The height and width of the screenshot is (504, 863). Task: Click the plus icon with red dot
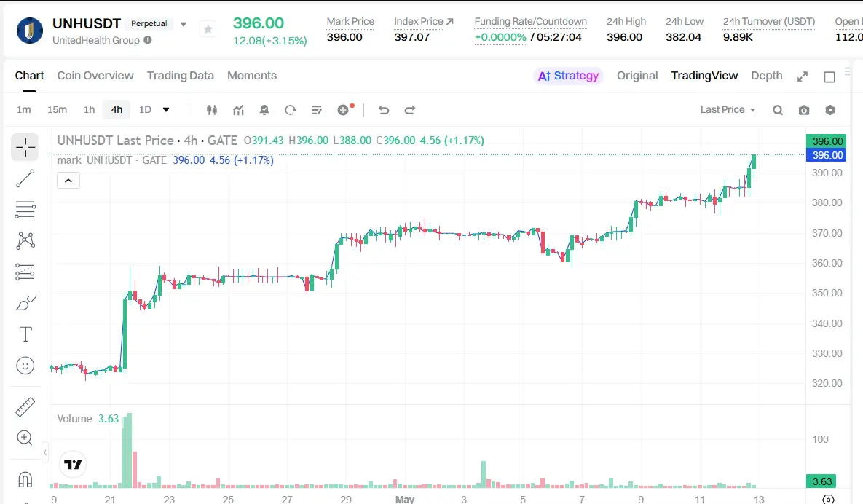[x=344, y=109]
